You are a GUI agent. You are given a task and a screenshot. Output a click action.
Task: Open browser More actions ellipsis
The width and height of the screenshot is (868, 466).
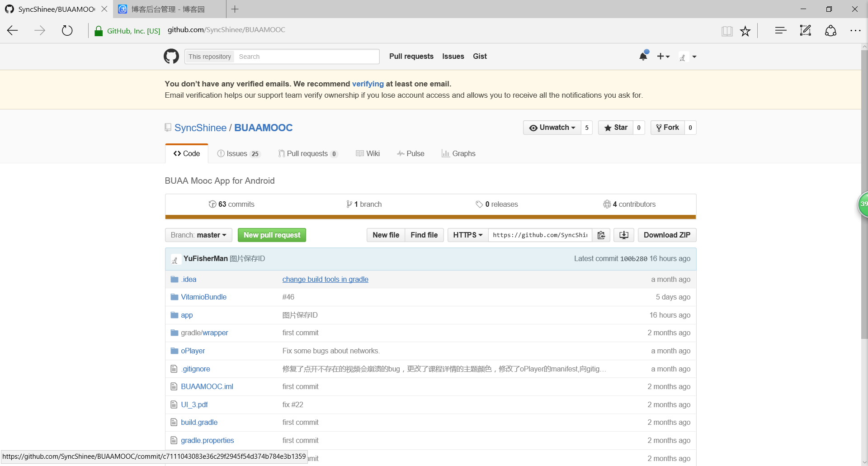[x=855, y=31]
